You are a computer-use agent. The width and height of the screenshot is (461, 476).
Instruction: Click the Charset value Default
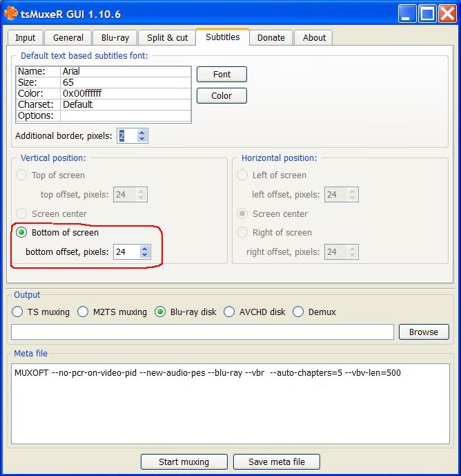click(126, 104)
